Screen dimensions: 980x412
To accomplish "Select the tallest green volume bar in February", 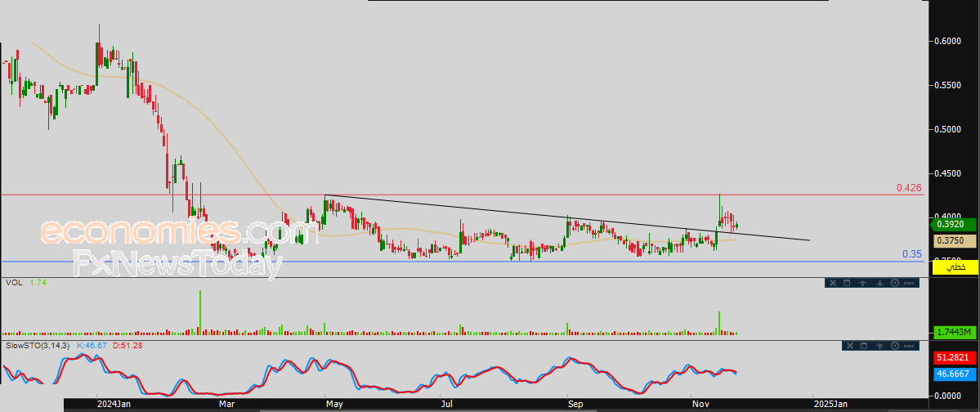I will pos(200,312).
